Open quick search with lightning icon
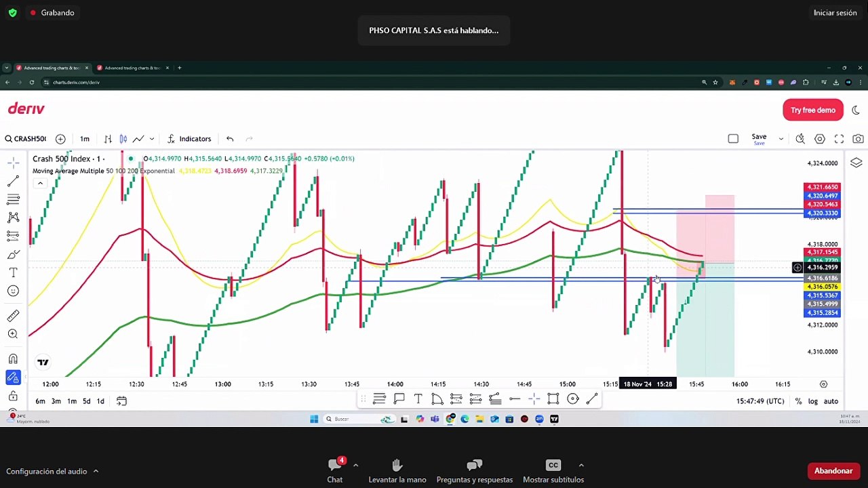This screenshot has width=868, height=488. coord(800,139)
